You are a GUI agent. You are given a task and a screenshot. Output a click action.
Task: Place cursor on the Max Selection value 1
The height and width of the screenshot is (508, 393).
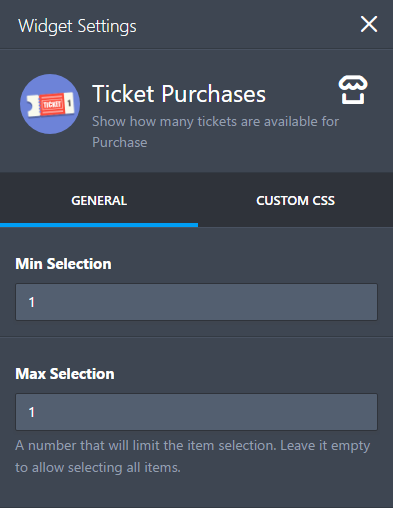coord(32,412)
